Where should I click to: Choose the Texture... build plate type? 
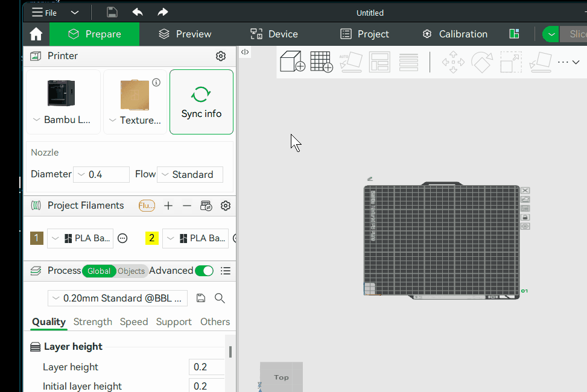(135, 102)
